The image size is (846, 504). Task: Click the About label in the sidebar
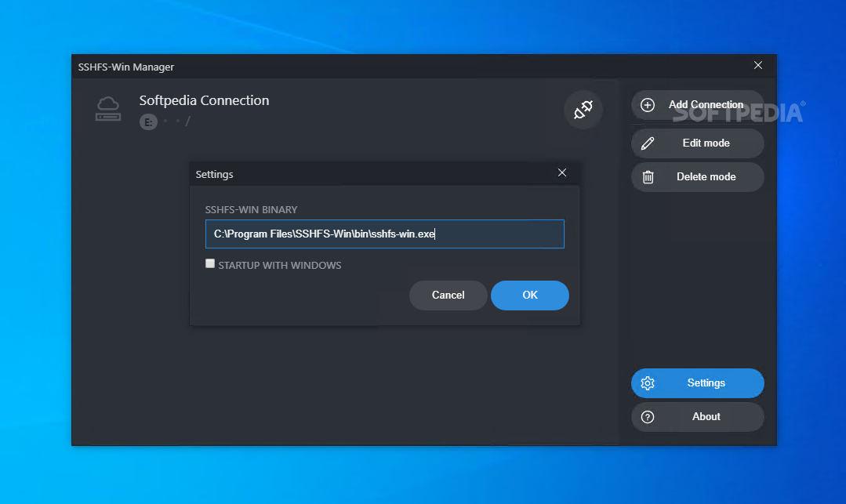(706, 416)
